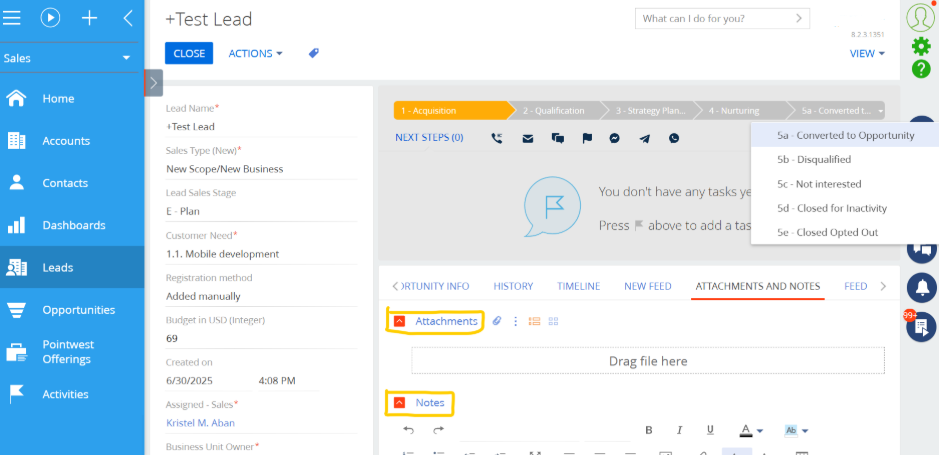Click the Lead Name field +Test Lead

pyautogui.click(x=261, y=127)
